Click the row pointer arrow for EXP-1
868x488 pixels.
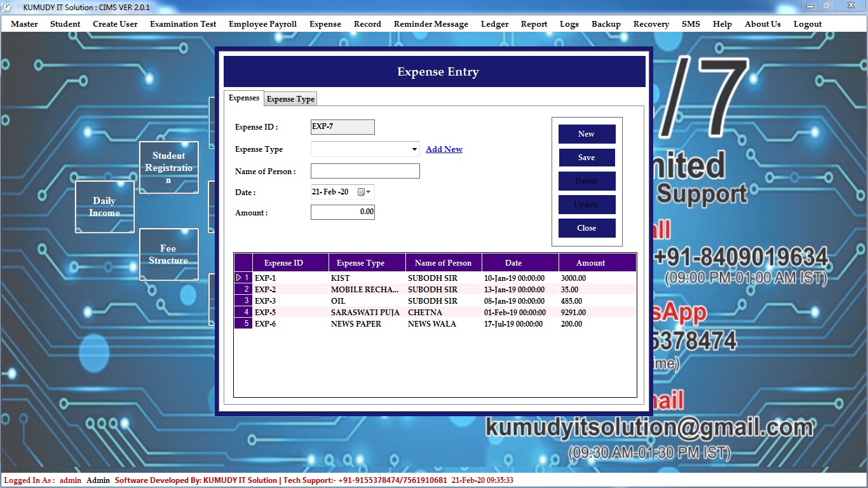pos(239,278)
